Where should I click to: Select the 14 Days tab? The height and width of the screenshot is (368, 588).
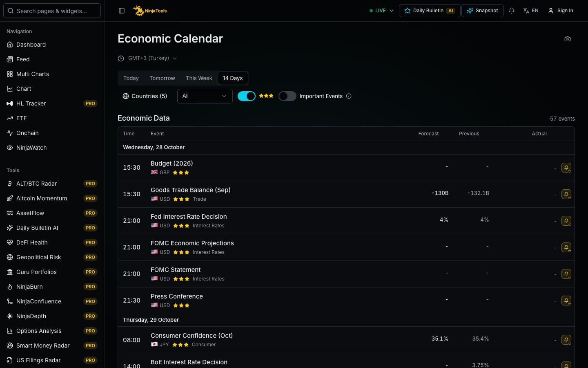[x=233, y=78]
